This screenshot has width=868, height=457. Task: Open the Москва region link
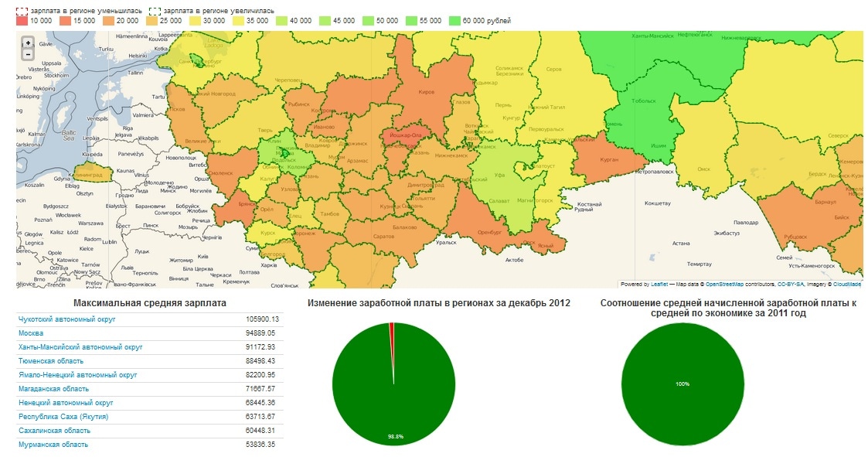30,333
